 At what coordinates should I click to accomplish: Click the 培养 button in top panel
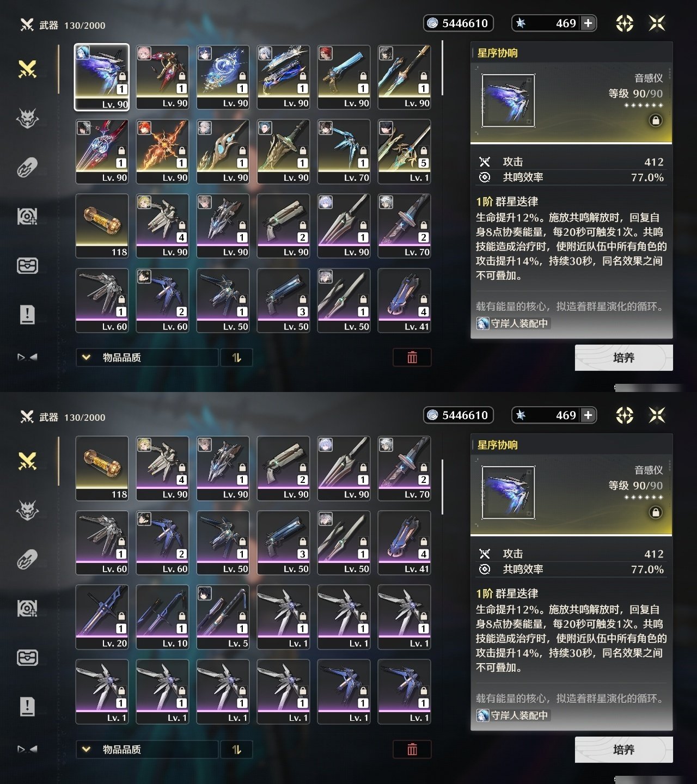624,358
